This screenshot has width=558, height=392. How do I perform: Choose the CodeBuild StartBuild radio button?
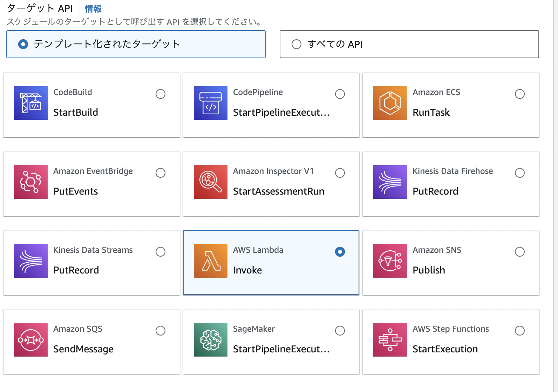click(161, 94)
